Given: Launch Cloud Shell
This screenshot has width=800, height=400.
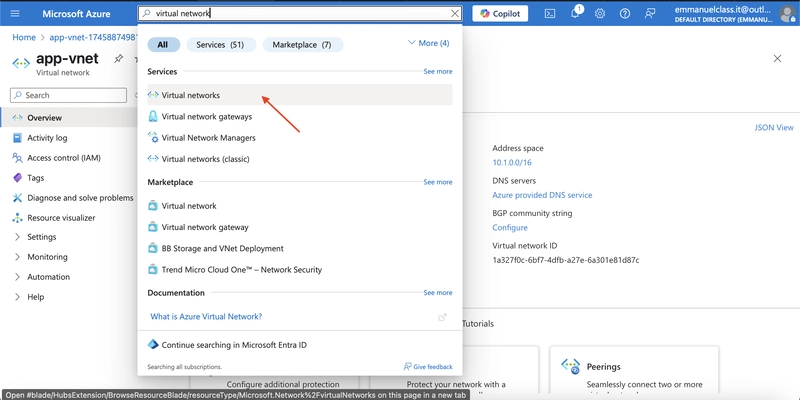Looking at the screenshot, I should click(x=550, y=14).
